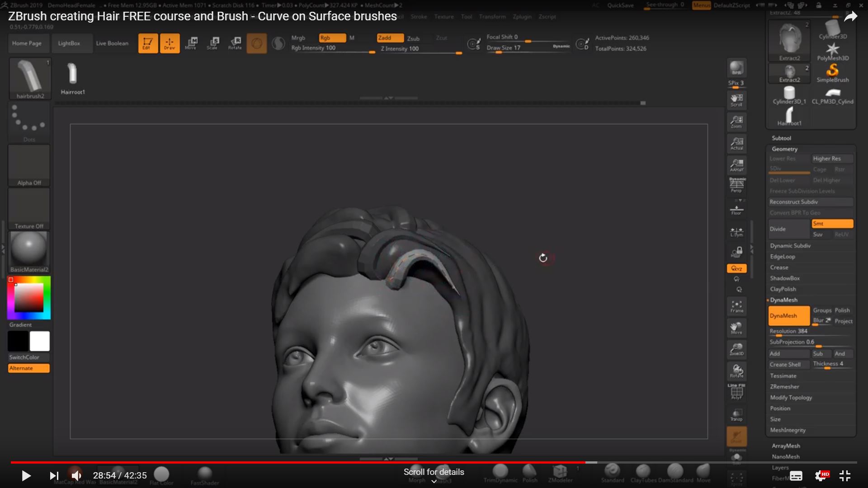Click the Scroll canvas icon

[736, 100]
